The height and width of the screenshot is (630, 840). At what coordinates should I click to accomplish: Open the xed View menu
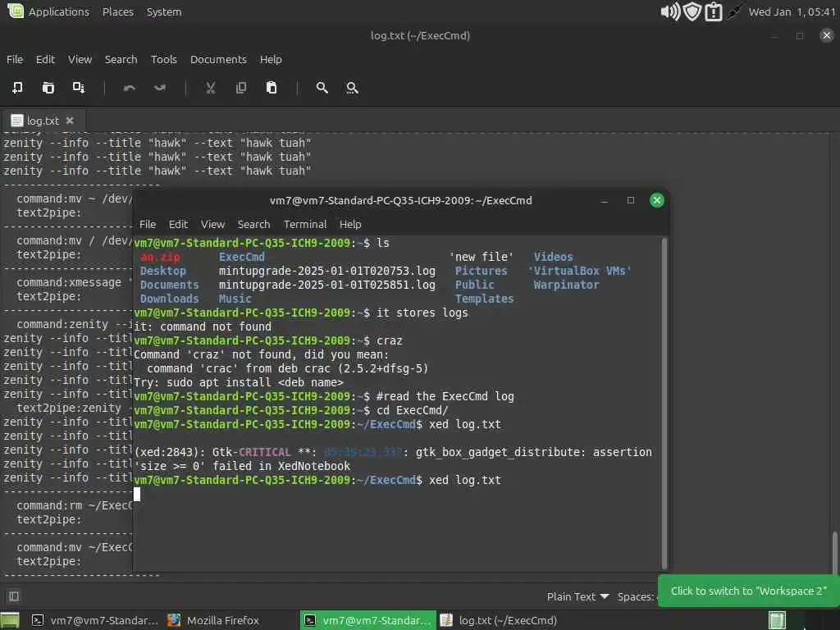(80, 59)
